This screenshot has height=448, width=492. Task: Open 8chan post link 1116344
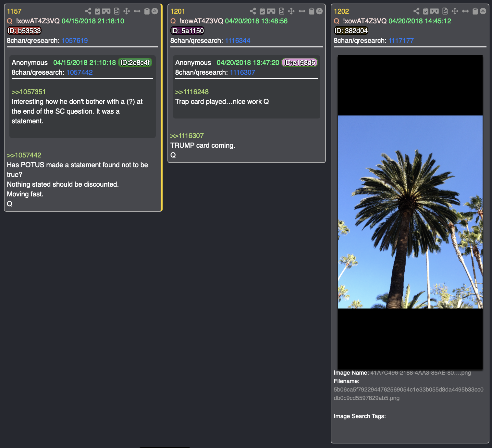238,41
